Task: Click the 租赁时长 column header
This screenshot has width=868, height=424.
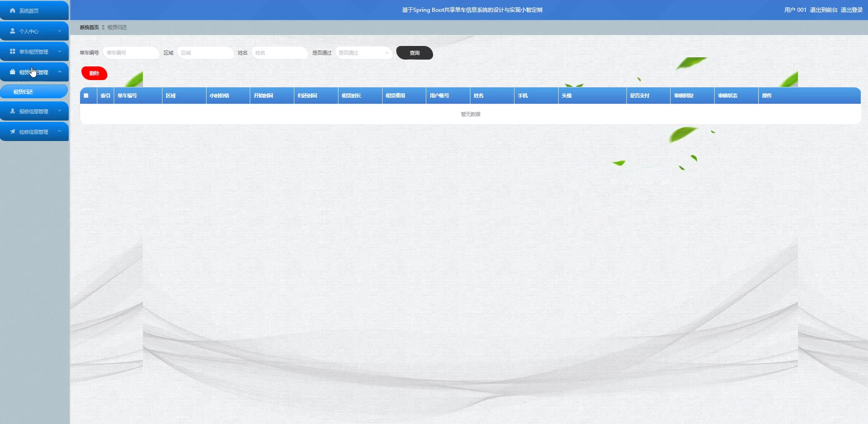Action: coord(360,96)
